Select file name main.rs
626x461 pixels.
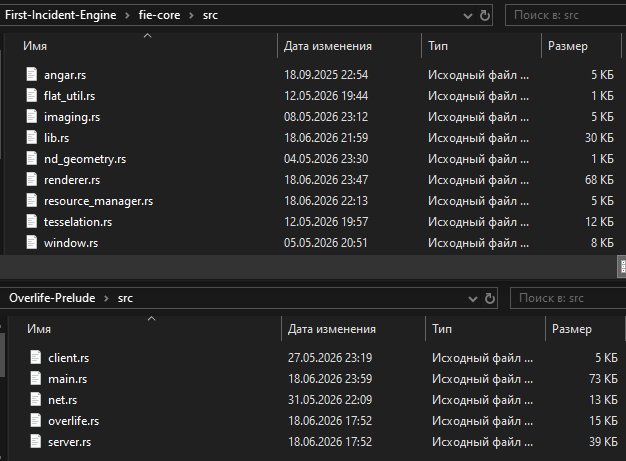pos(67,379)
